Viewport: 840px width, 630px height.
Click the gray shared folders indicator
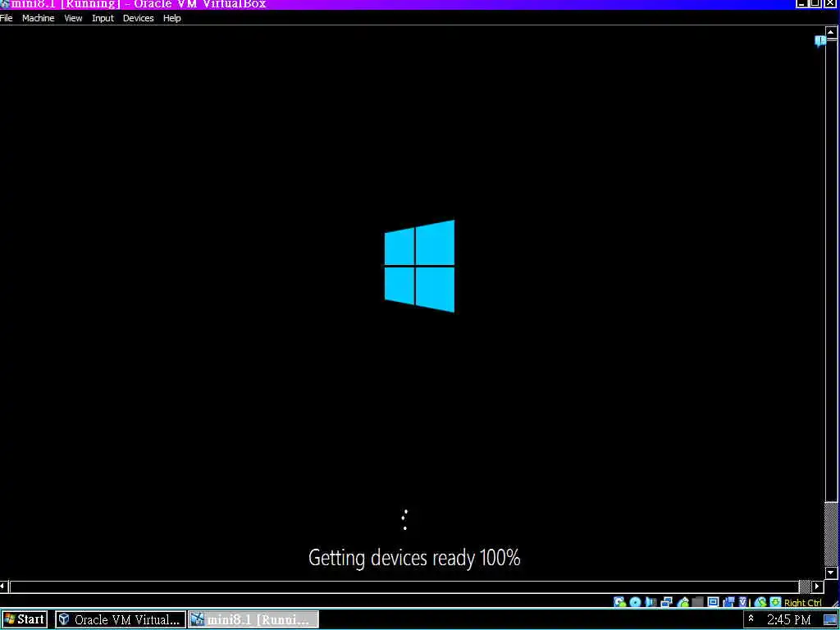point(697,601)
